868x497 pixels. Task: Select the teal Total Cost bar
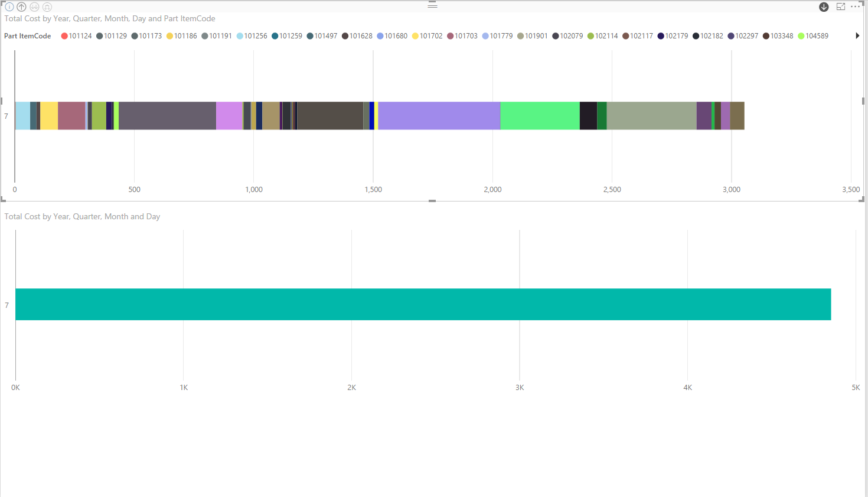click(x=423, y=304)
